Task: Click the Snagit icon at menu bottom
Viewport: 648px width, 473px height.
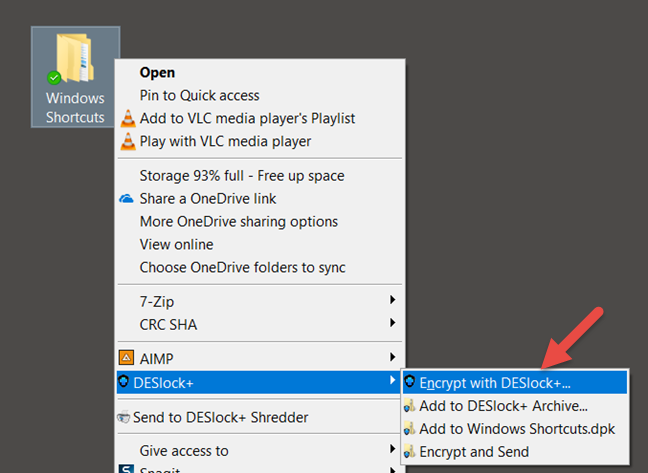Action: [126, 469]
